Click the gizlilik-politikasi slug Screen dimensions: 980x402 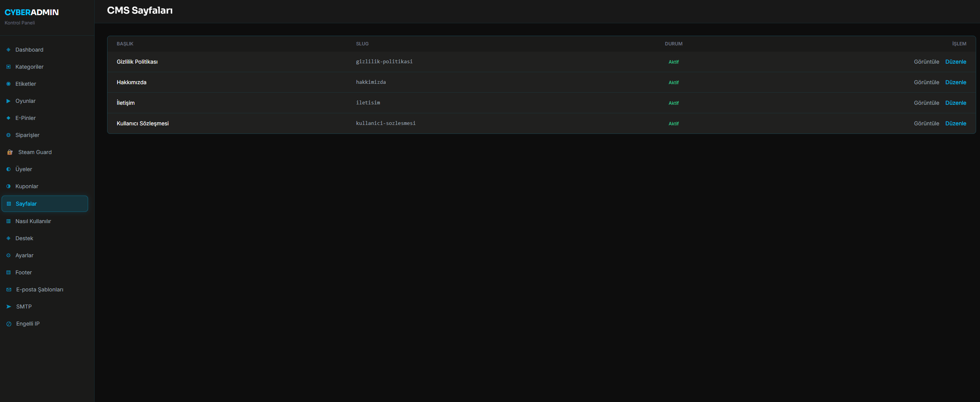pos(384,62)
